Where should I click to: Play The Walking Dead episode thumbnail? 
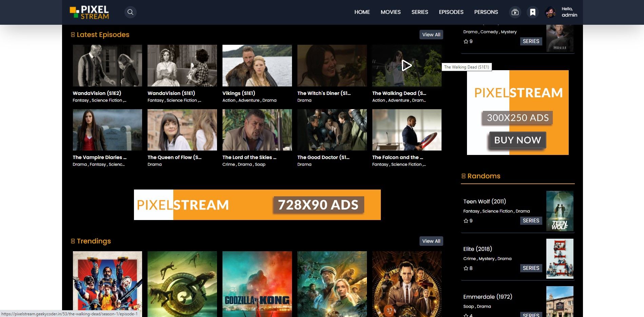click(x=407, y=65)
